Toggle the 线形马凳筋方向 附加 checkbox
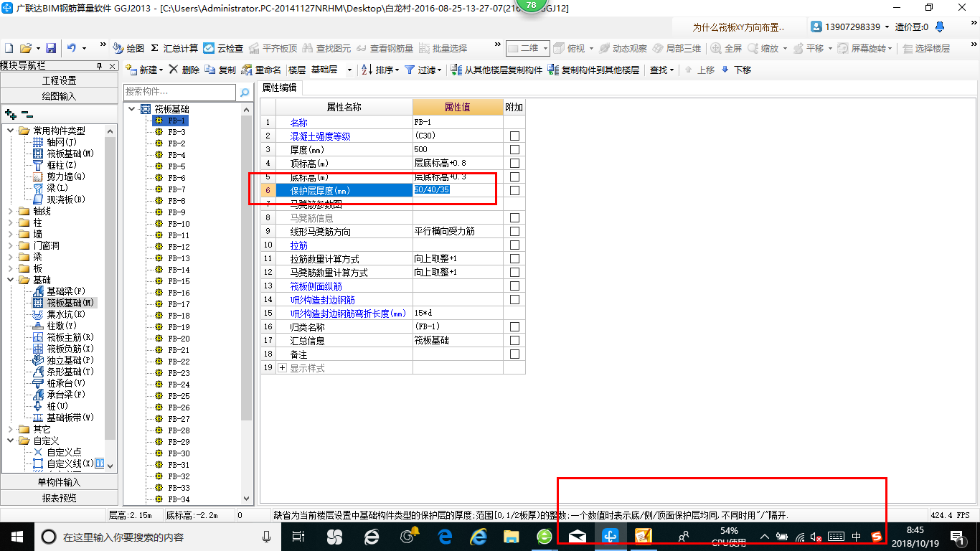 click(x=514, y=232)
